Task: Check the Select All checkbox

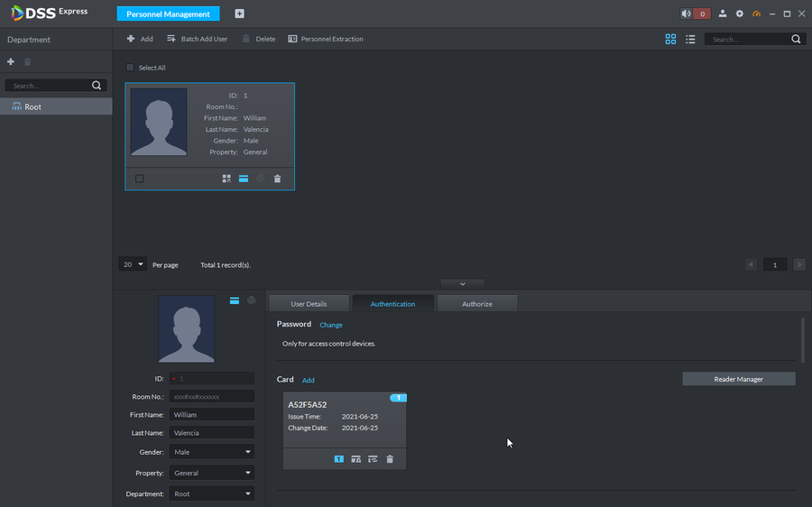Action: [130, 68]
